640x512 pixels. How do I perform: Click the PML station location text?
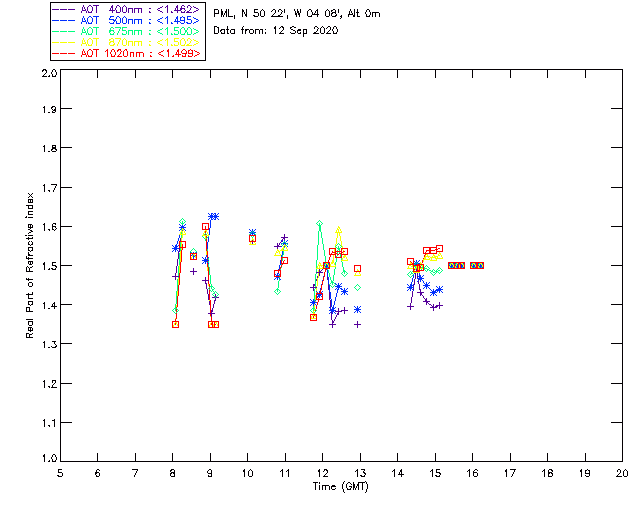[x=297, y=14]
